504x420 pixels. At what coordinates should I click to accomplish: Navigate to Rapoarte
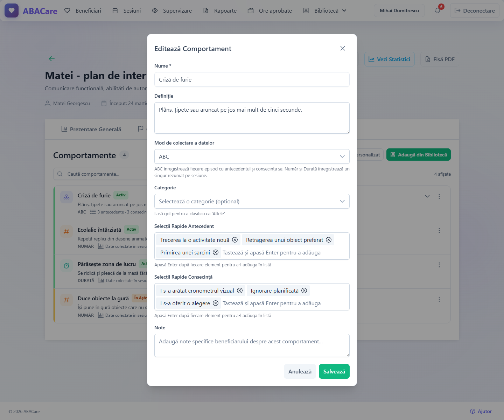point(220,10)
